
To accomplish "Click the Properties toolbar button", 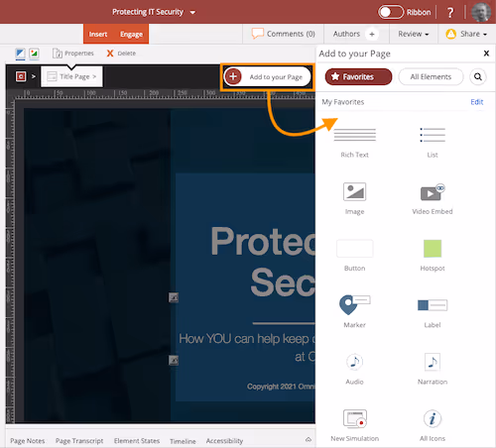I will 73,54.
